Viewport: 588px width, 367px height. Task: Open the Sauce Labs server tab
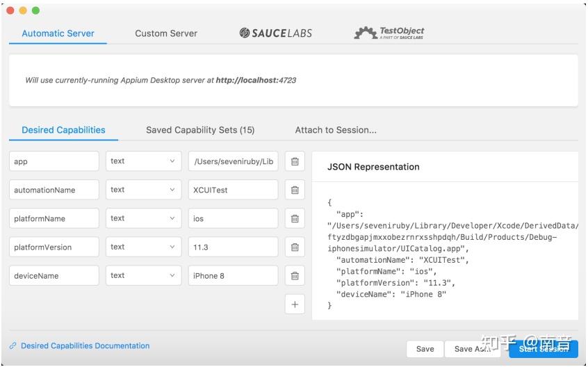point(276,33)
